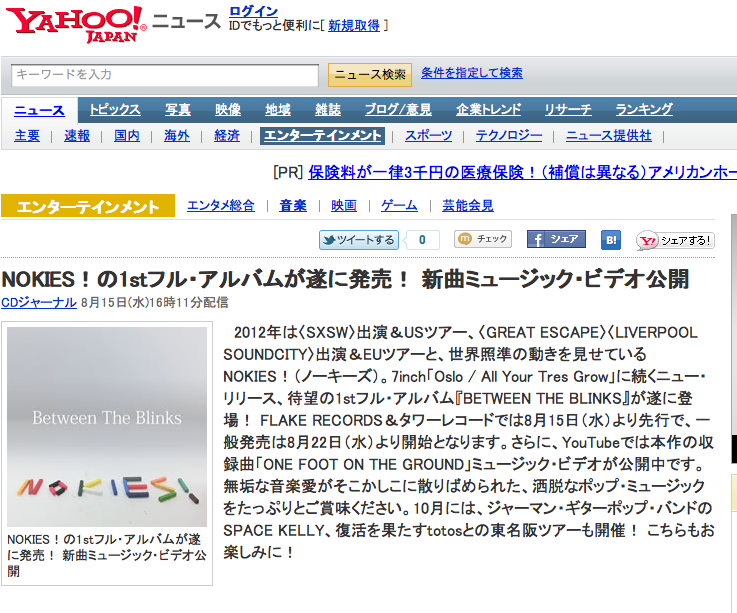The width and height of the screenshot is (737, 613).
Task: Click the 8月15日(水)16時11分配信 timestamp
Action: 155,303
